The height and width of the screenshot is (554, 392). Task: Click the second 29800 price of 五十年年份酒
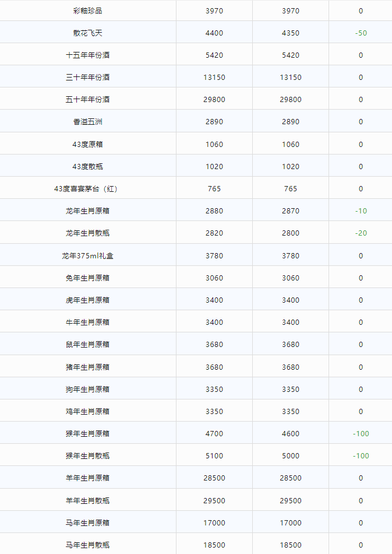pos(291,100)
